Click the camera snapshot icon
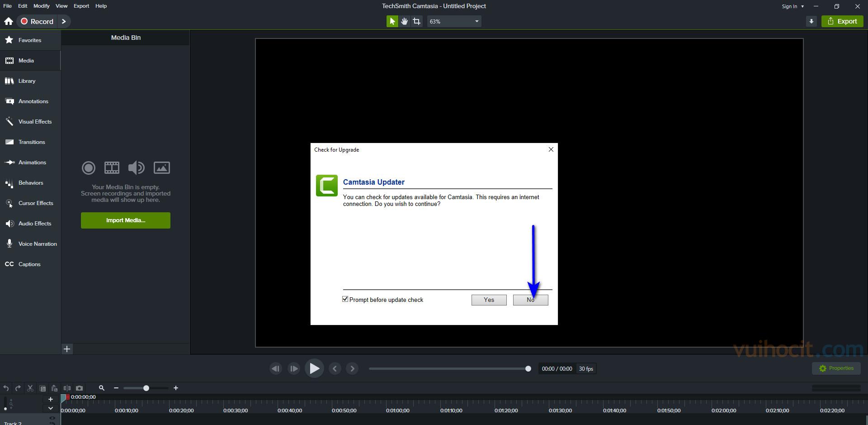The height and width of the screenshot is (425, 868). (x=80, y=388)
